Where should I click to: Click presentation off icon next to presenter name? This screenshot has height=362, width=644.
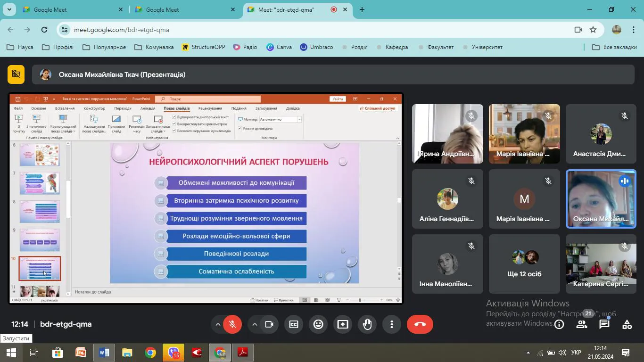pos(16,74)
